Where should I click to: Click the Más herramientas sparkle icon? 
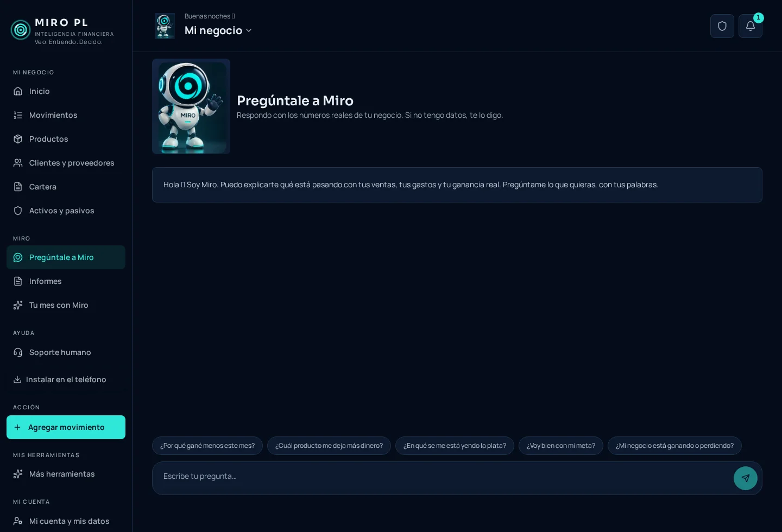point(18,474)
